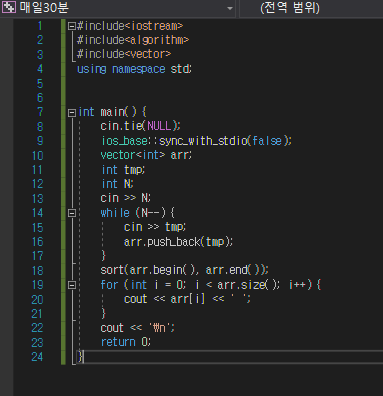The width and height of the screenshot is (383, 396).
Task: Click on 'vector<int> arr;' declaration
Action: coord(146,155)
